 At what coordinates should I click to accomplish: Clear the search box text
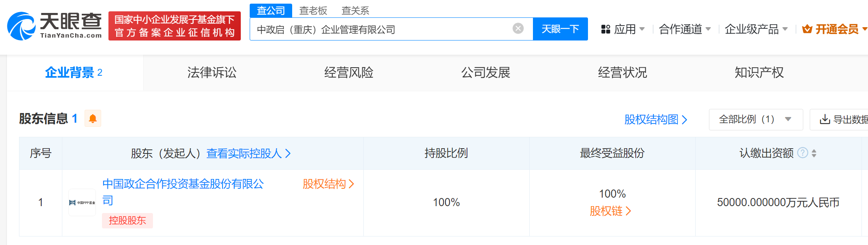point(518,28)
